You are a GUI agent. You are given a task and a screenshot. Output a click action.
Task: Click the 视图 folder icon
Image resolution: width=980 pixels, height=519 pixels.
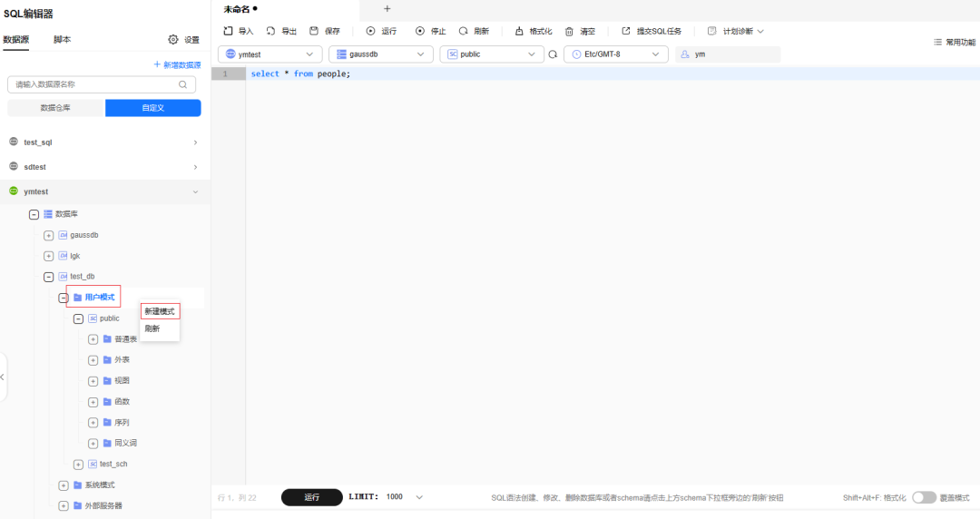(x=107, y=380)
